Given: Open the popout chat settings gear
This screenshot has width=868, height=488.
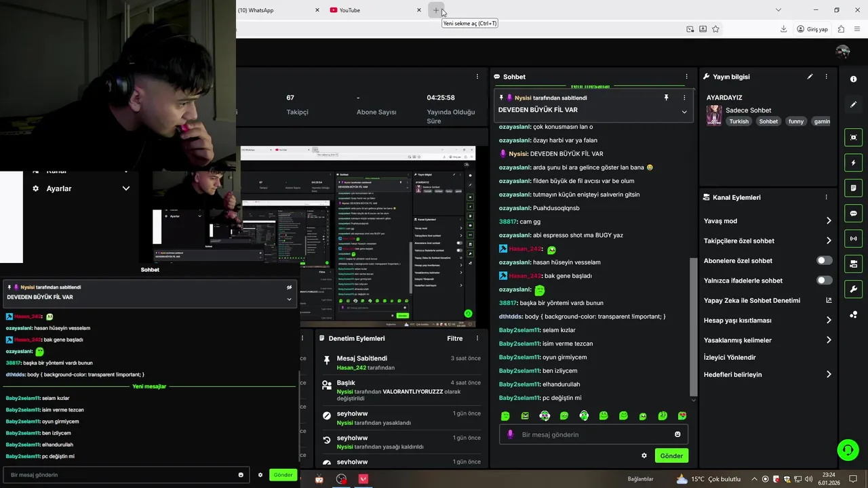Looking at the screenshot, I should [x=260, y=474].
